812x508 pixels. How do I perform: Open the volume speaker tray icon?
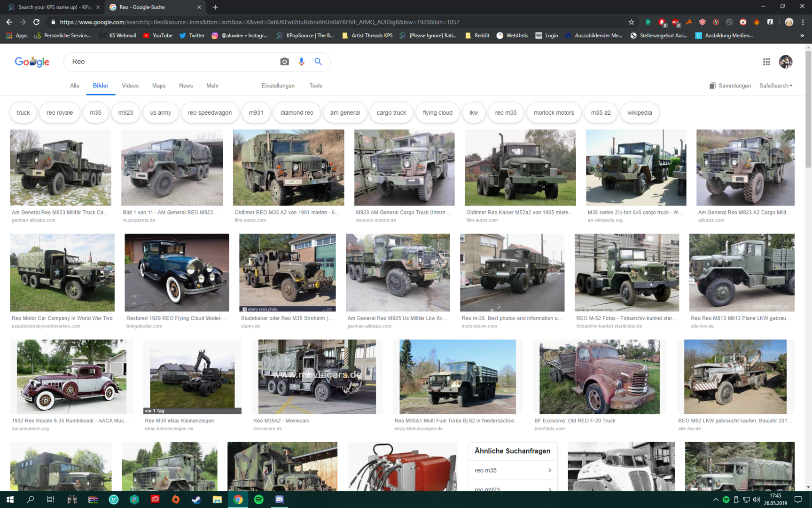(756, 500)
